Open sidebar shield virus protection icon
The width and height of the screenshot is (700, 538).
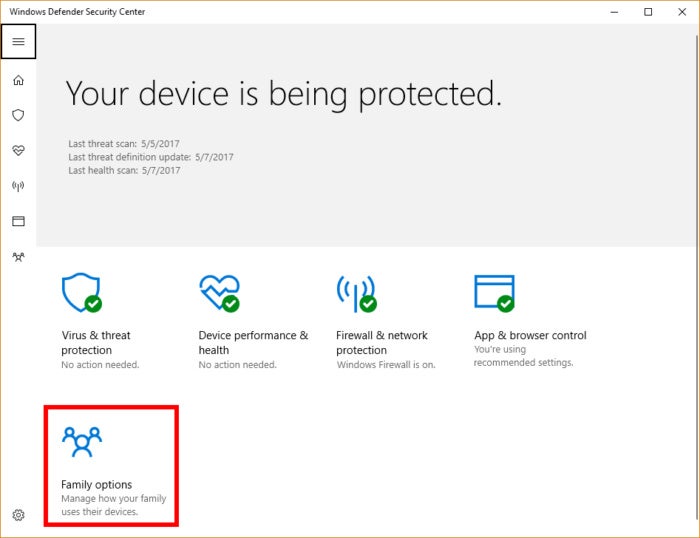[x=18, y=115]
